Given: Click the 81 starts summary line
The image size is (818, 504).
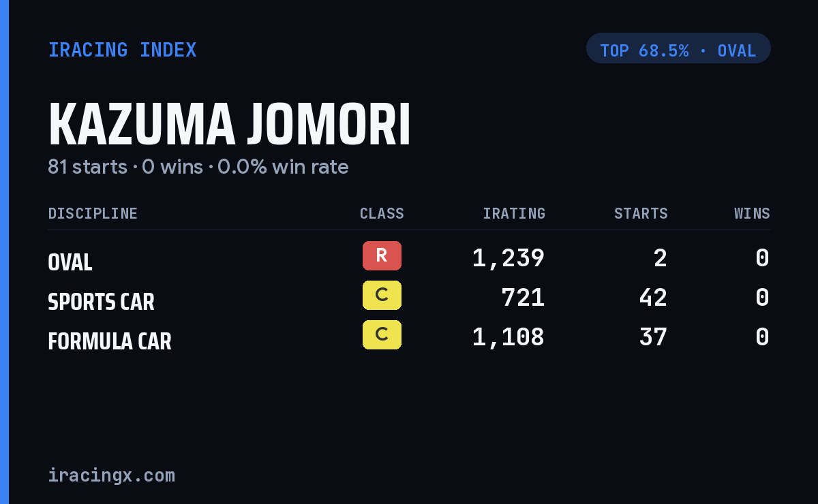Looking at the screenshot, I should [198, 167].
